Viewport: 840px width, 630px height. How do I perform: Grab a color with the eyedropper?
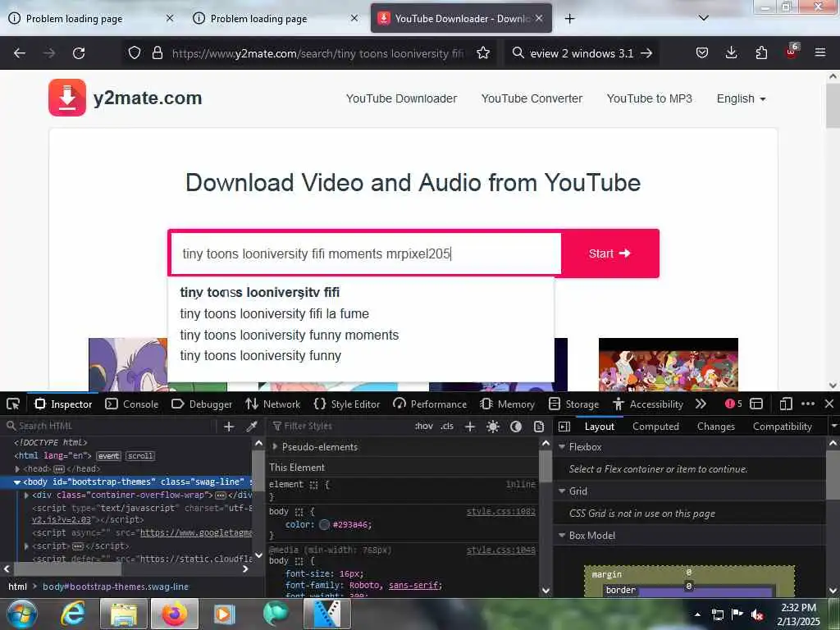pyautogui.click(x=252, y=427)
